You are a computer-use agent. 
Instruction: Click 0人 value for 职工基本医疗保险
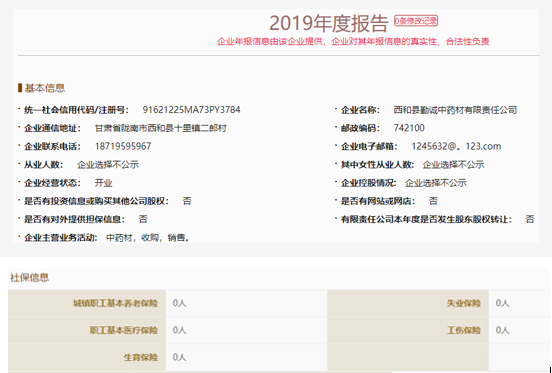(180, 330)
